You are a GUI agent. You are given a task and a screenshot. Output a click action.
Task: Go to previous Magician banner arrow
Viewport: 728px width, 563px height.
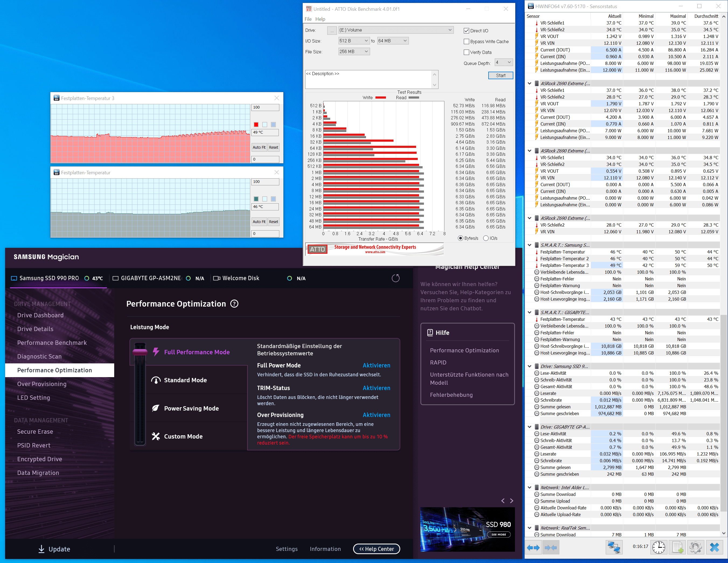coord(503,501)
